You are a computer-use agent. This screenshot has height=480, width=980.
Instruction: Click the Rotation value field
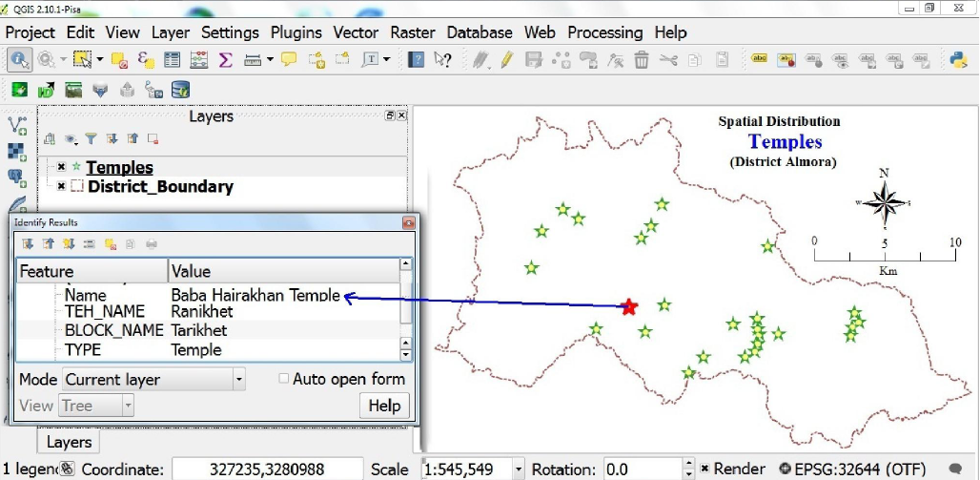click(643, 469)
